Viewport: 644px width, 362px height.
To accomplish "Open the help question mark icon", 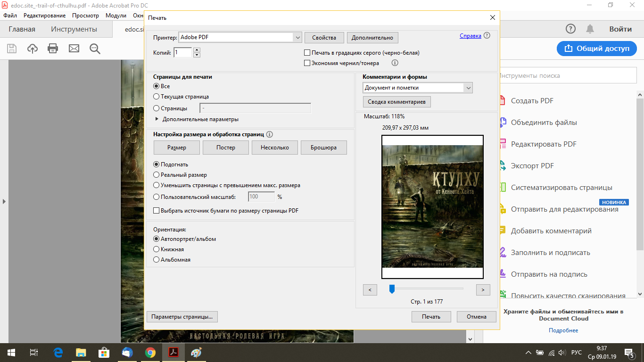I will [570, 29].
